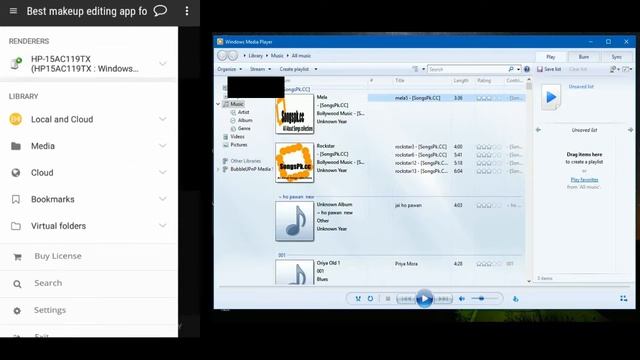Click the Play favorites link
This screenshot has width=640, height=360.
coord(584,180)
